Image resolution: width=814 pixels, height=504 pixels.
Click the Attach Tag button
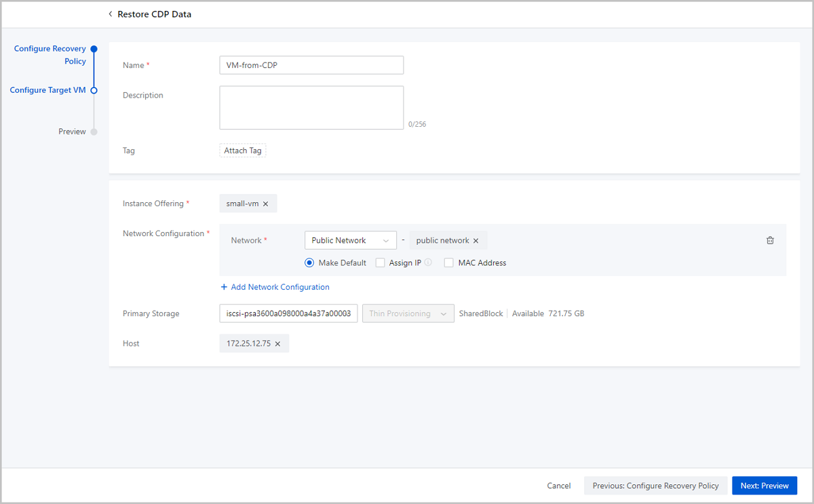tap(243, 151)
